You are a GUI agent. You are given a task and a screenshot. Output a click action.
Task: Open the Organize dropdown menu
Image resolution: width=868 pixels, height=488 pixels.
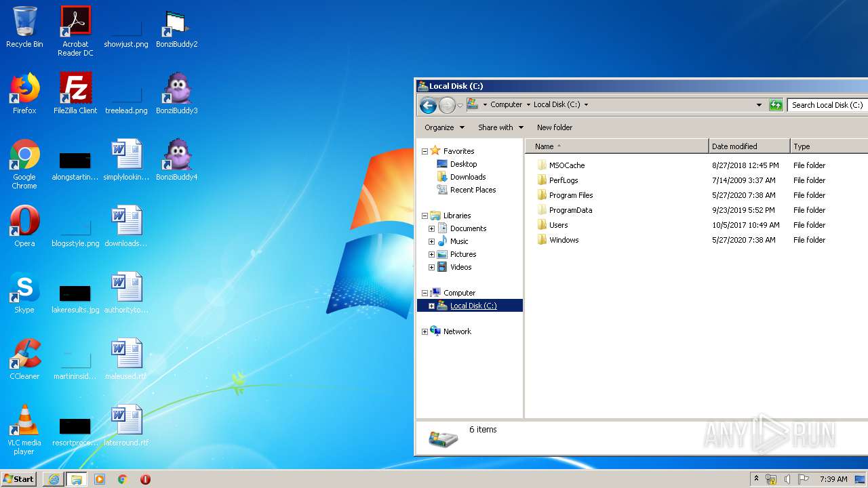[x=444, y=127]
